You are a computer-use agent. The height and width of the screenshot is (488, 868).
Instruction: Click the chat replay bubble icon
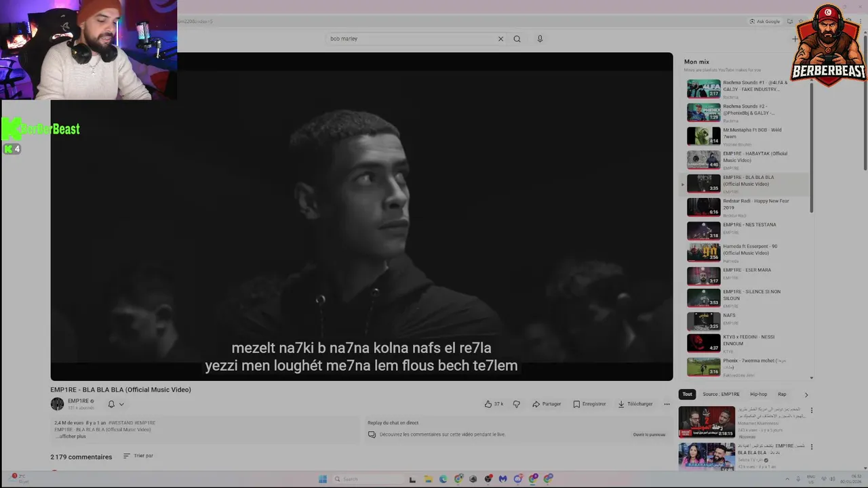(x=372, y=434)
